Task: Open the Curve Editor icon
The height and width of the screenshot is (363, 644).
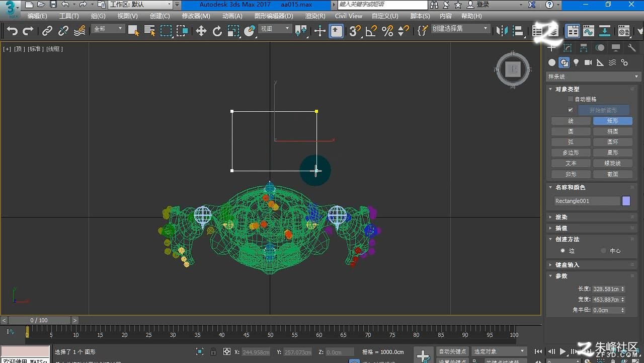Action: (589, 31)
